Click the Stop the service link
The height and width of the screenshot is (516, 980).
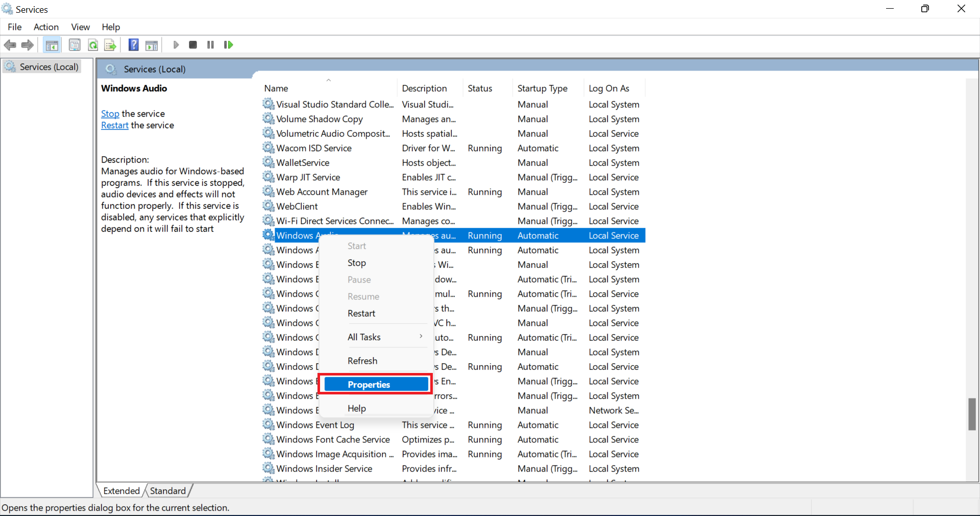coord(110,114)
